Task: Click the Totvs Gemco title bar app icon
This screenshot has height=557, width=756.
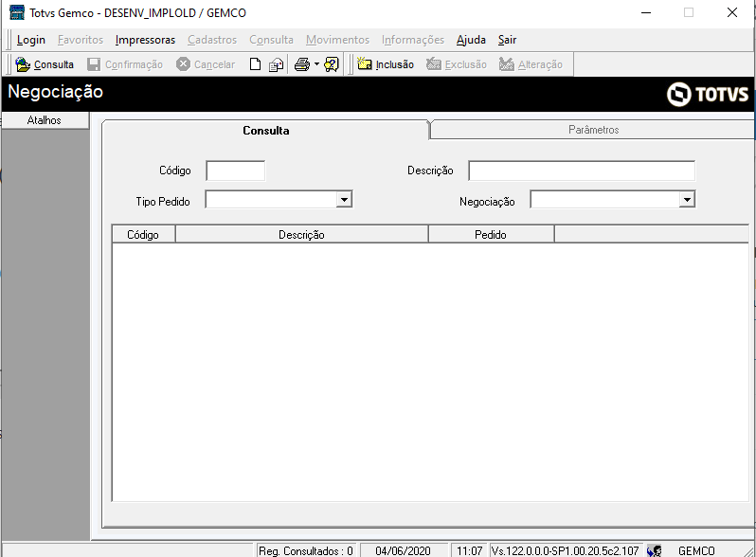Action: pyautogui.click(x=17, y=12)
